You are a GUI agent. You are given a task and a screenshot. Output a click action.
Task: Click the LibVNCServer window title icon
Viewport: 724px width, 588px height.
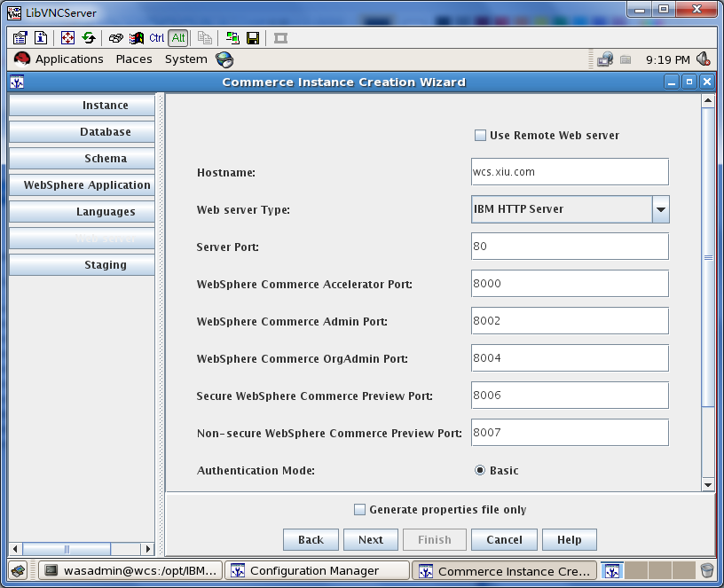[x=14, y=13]
